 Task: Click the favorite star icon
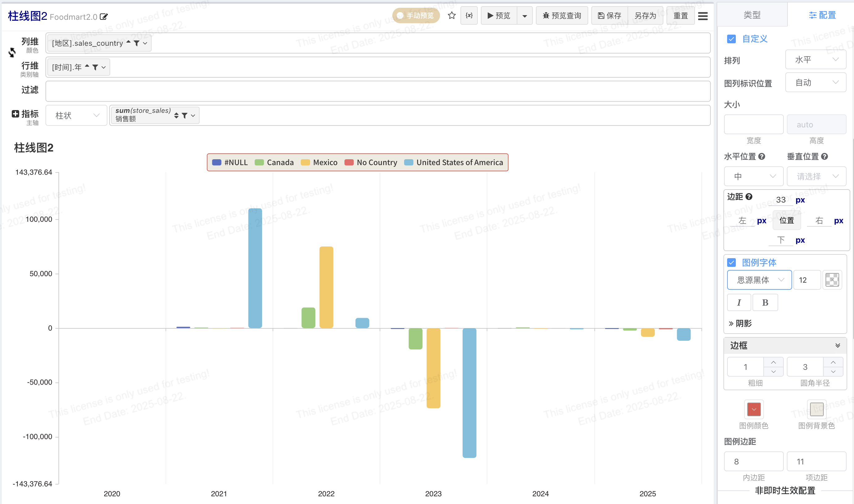click(451, 16)
